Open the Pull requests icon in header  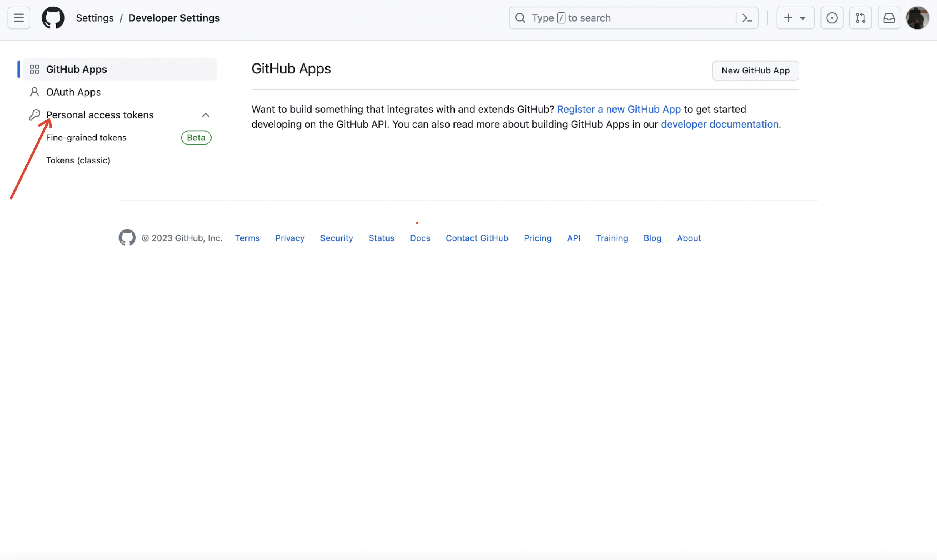[860, 18]
